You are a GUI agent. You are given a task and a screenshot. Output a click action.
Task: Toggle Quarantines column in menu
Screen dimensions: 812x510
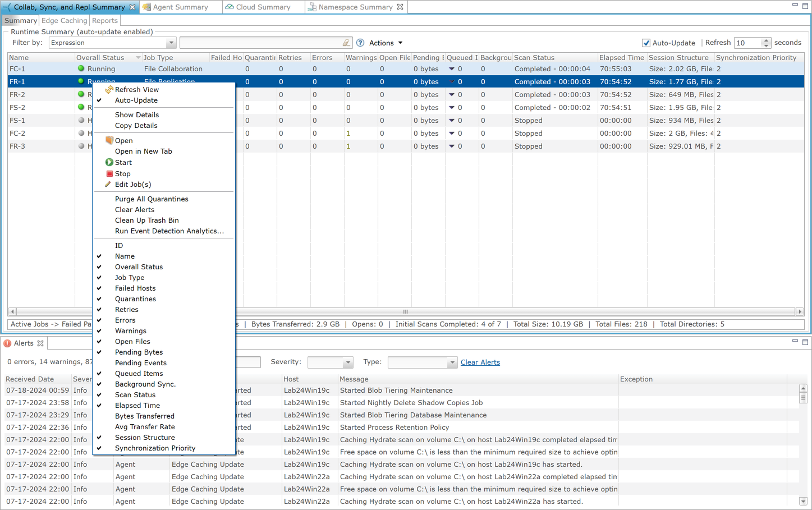[136, 299]
